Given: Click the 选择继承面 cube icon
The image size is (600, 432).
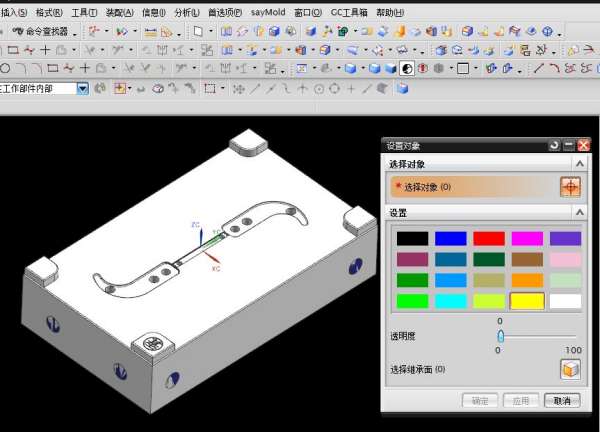Looking at the screenshot, I should (569, 369).
